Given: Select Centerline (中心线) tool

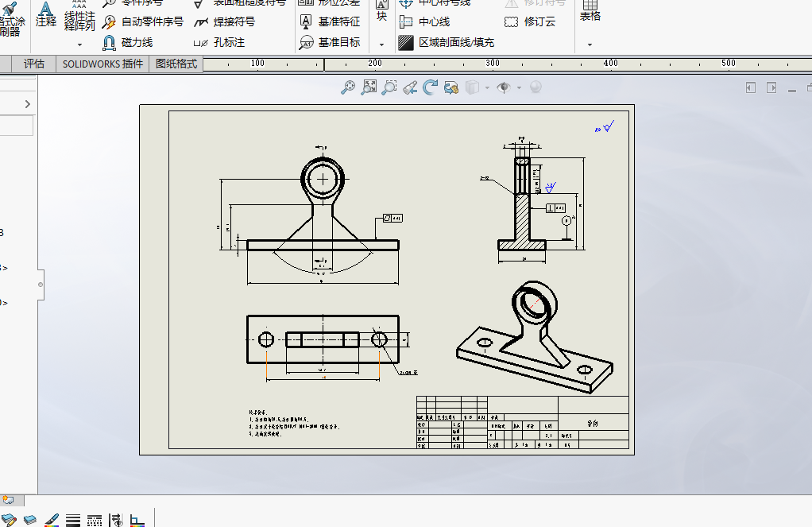Looking at the screenshot, I should tap(424, 21).
